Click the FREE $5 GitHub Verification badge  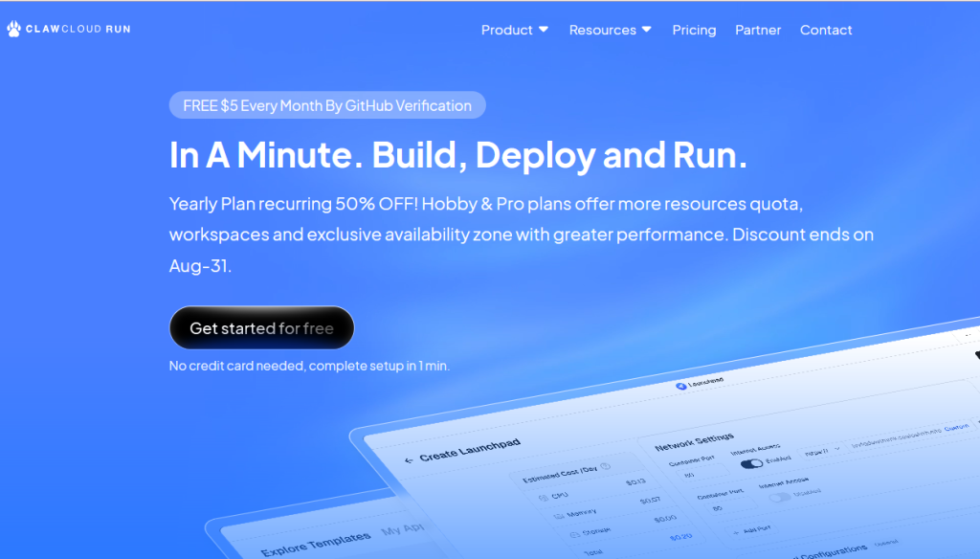[x=327, y=105]
